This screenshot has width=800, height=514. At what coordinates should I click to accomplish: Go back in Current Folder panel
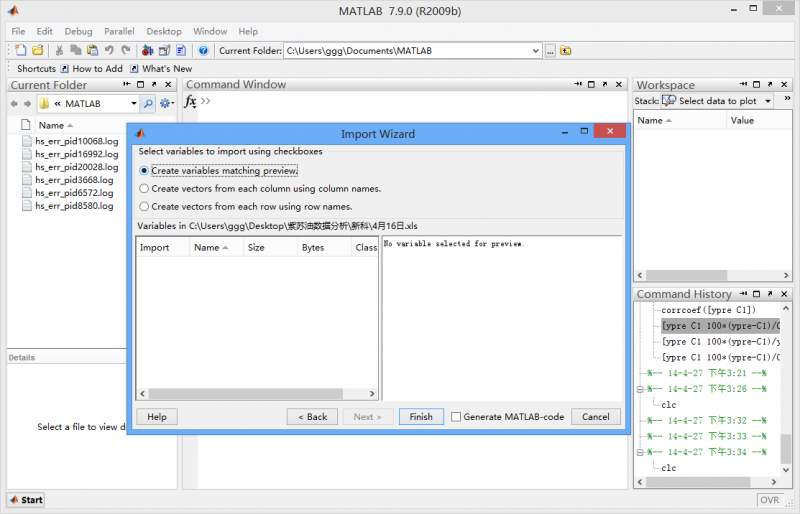(x=14, y=104)
